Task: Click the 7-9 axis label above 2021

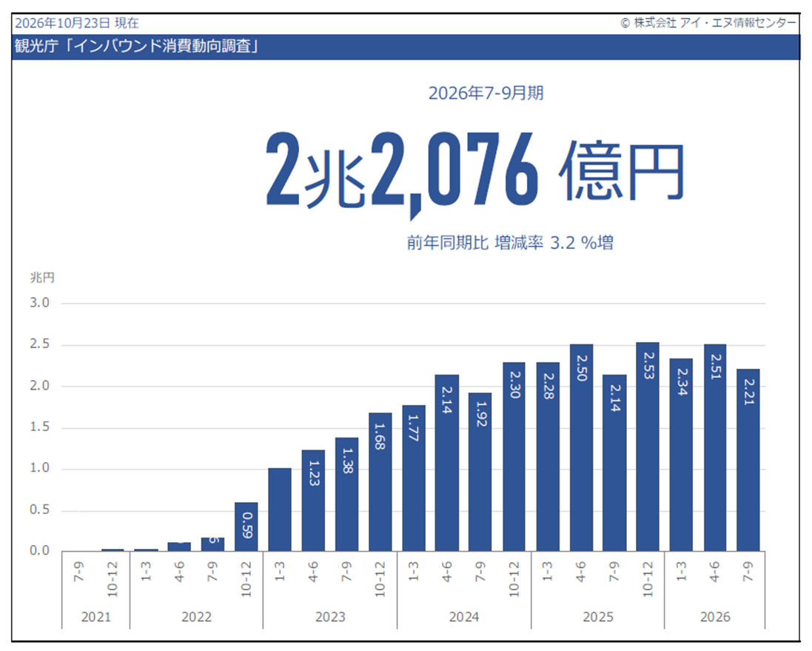Action: click(78, 571)
